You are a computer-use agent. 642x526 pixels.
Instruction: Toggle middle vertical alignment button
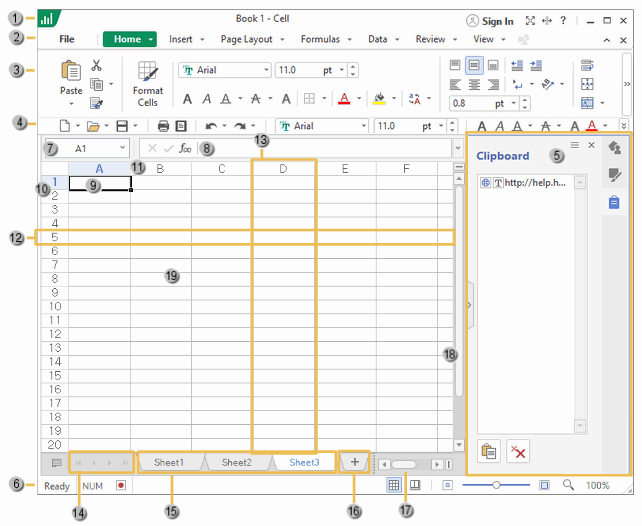tap(474, 65)
